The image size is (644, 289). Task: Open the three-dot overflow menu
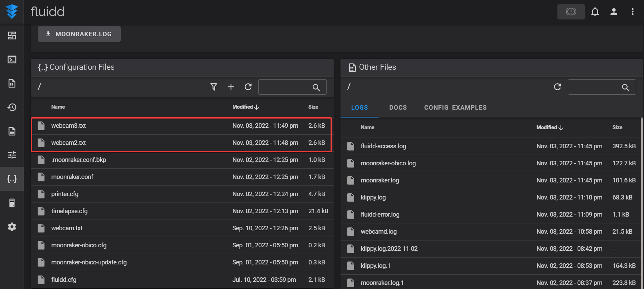pyautogui.click(x=633, y=12)
